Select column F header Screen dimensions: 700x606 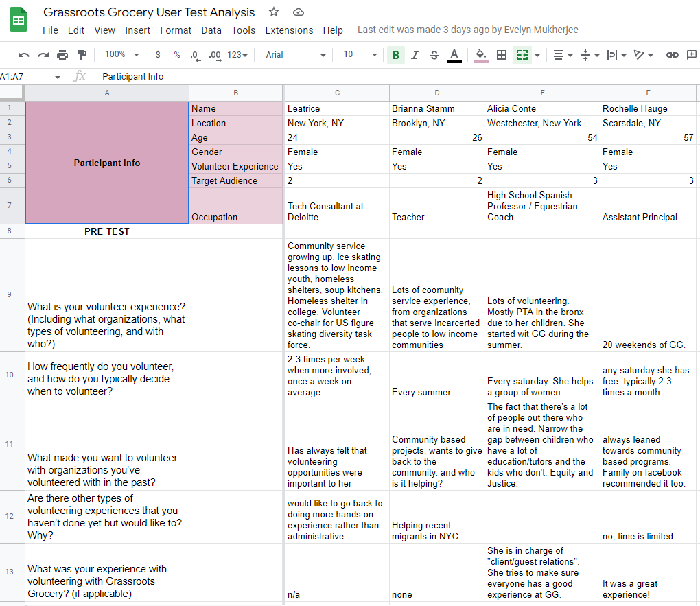point(648,93)
